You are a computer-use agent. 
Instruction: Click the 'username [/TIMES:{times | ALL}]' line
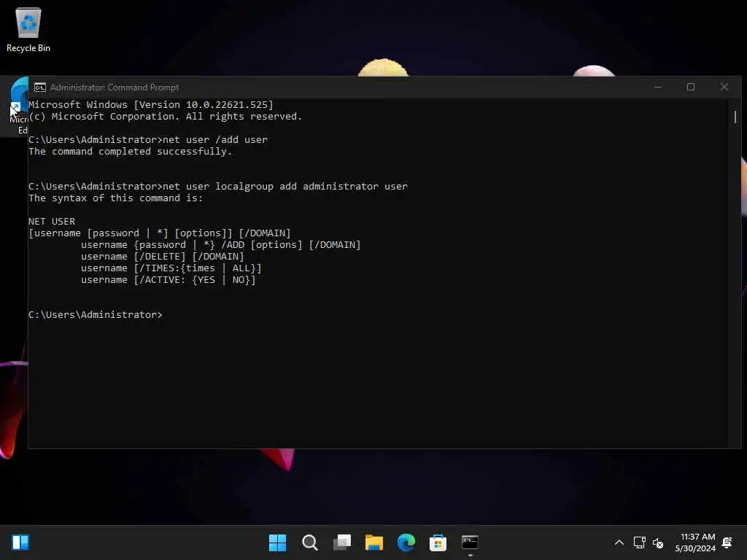tap(171, 268)
